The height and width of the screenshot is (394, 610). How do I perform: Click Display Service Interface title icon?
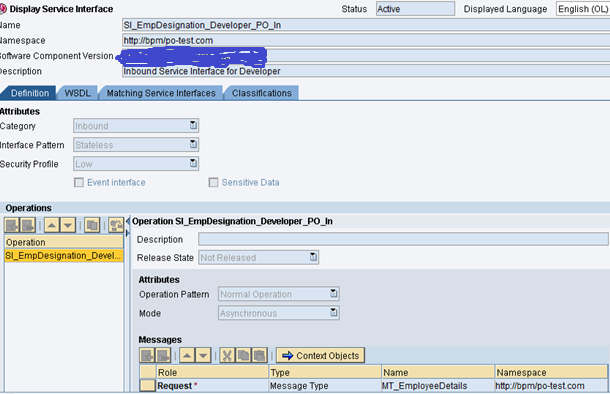pyautogui.click(x=3, y=9)
